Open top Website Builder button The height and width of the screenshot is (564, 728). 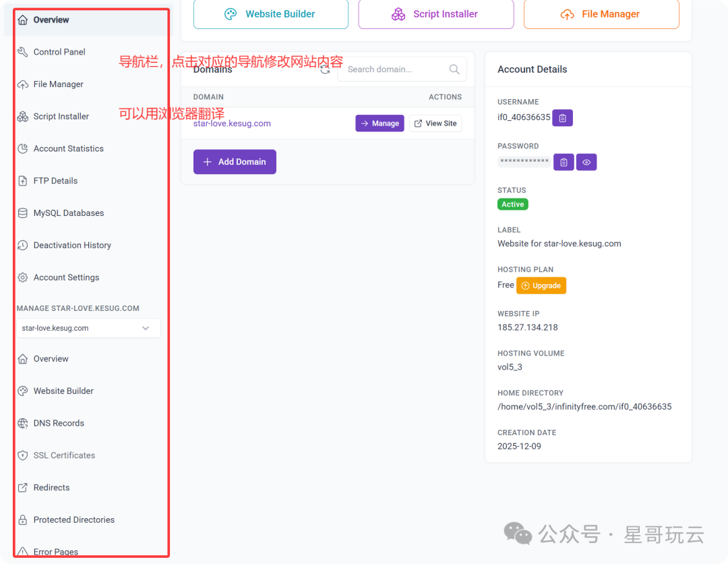point(271,14)
